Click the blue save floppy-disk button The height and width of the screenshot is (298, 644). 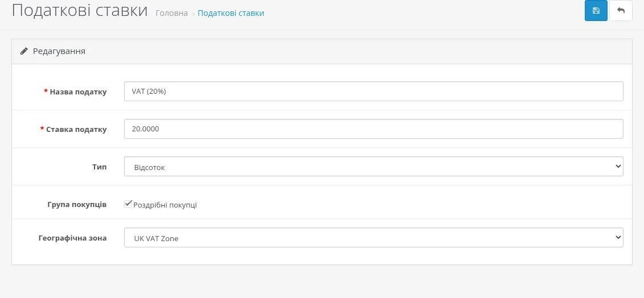[x=596, y=11]
